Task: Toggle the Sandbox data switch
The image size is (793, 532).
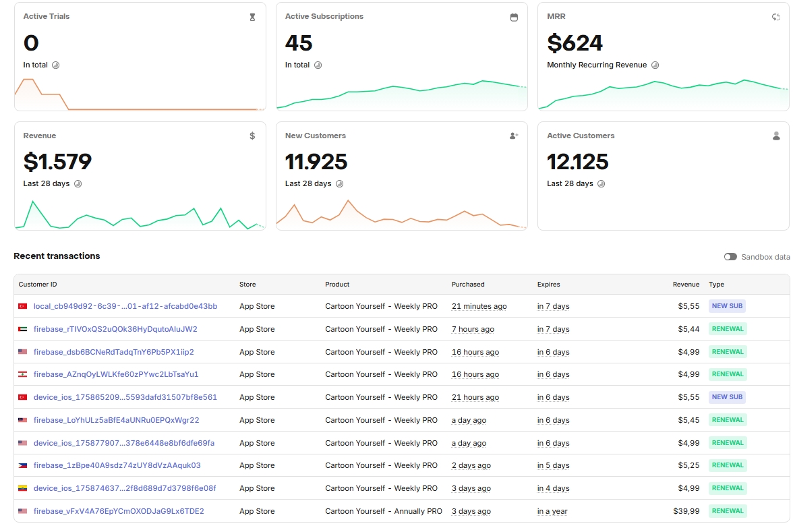Action: click(730, 257)
